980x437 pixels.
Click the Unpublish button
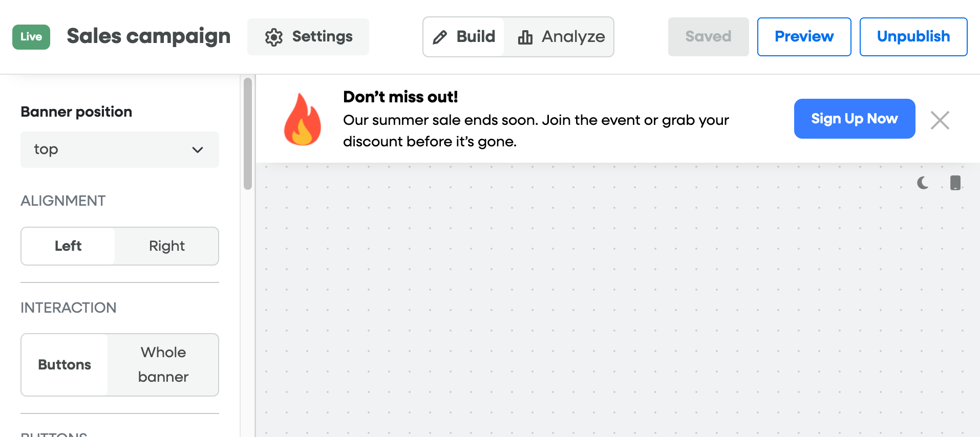click(913, 37)
